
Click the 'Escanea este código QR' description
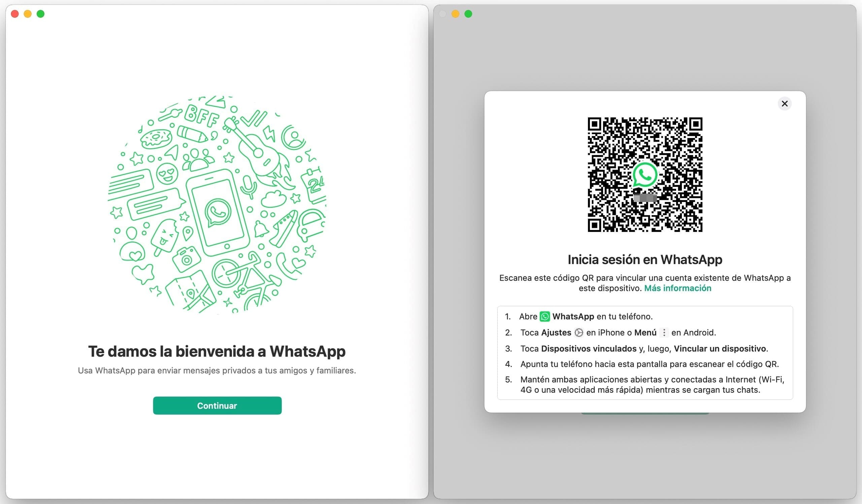(x=645, y=283)
